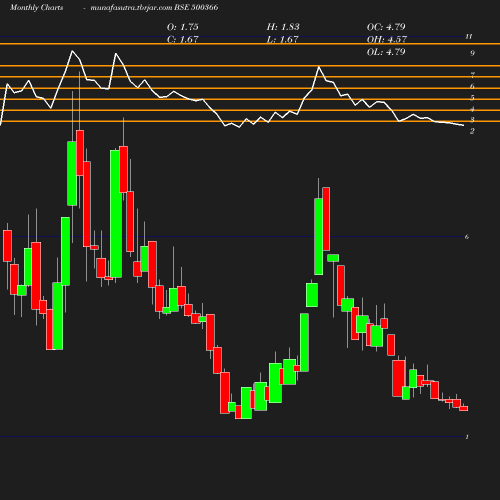Select the axis label '2'

pos(472,131)
